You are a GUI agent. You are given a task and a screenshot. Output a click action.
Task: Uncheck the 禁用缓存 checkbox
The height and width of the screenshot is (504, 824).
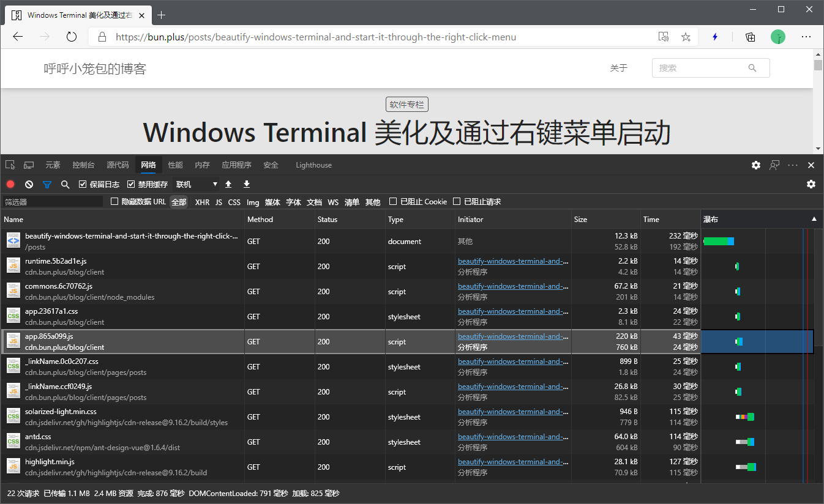(131, 184)
